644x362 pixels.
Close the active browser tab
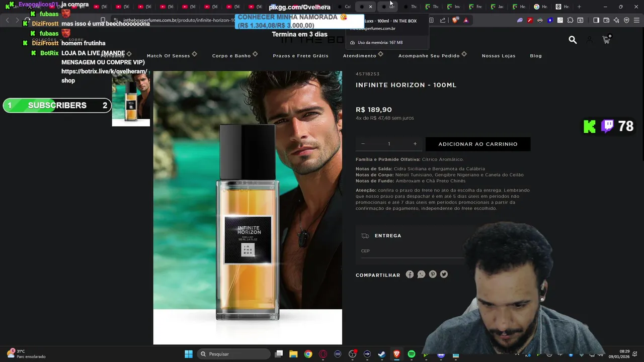pos(371,7)
